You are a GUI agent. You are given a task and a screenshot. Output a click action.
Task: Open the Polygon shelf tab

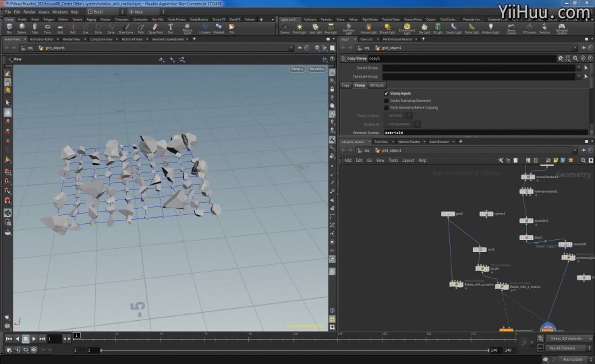49,20
